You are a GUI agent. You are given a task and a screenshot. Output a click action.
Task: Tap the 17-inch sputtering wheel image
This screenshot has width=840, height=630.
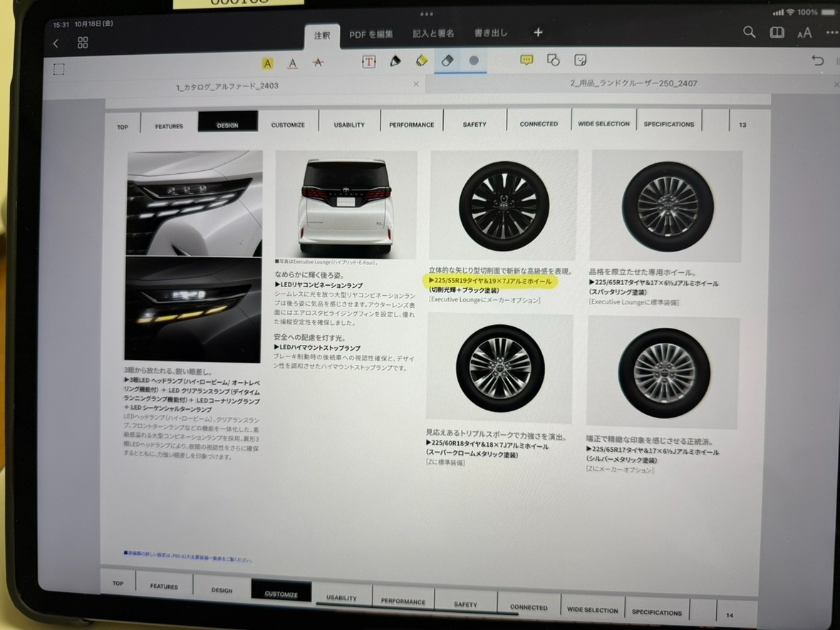tap(668, 207)
